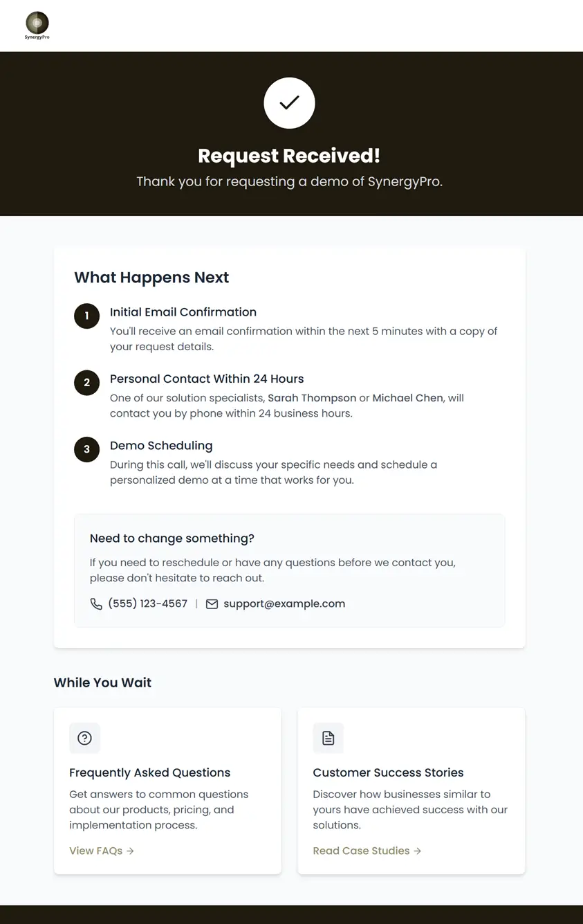Click the question mark FAQ icon
This screenshot has height=924, width=583.
84,738
